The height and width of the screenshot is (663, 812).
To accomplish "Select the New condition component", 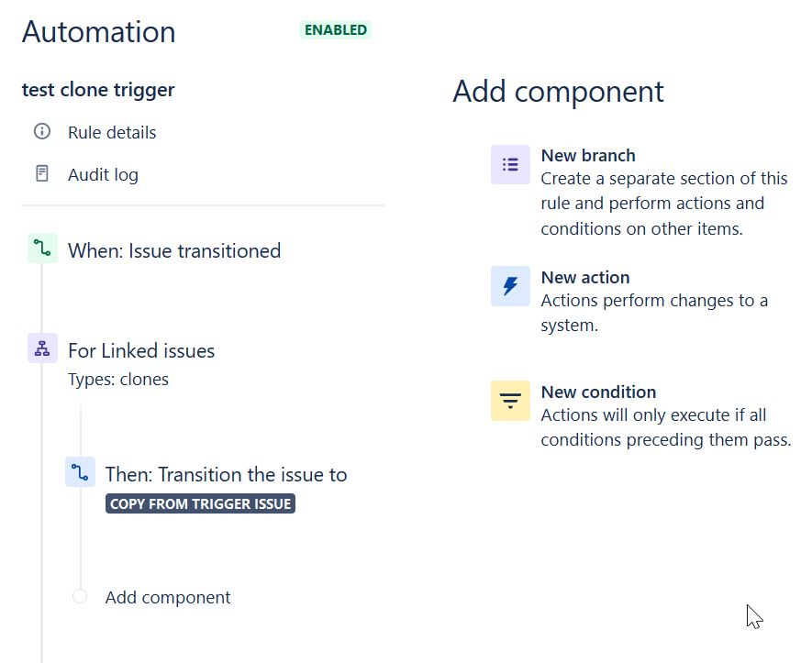I will 598,392.
